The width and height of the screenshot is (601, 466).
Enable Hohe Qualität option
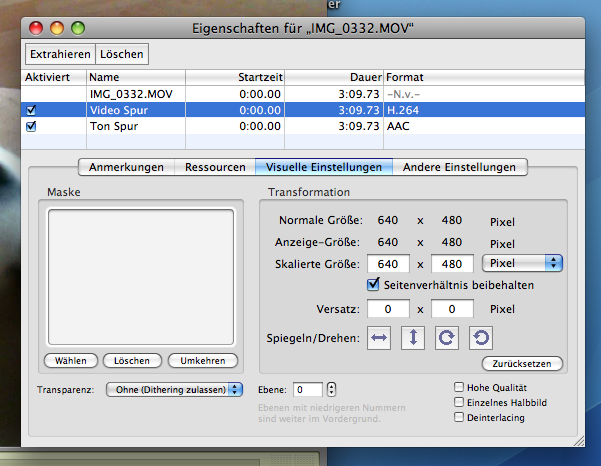coord(459,387)
